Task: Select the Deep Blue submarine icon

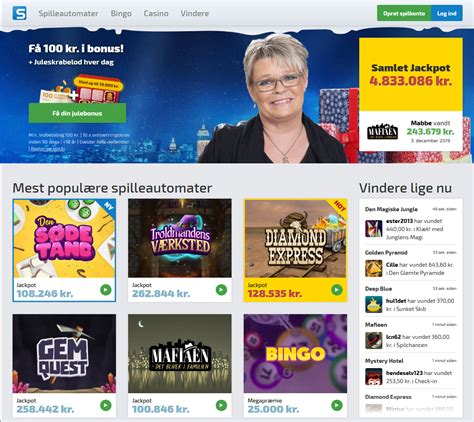Action: [374, 305]
